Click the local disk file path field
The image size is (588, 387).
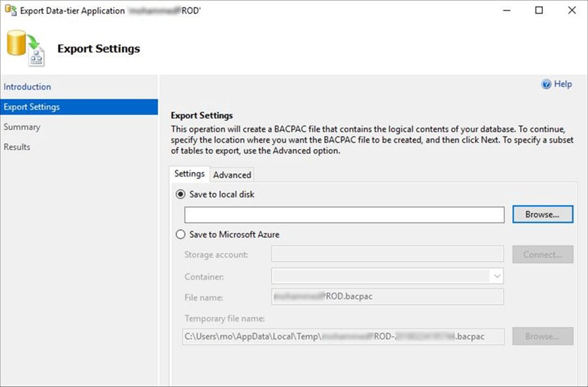pos(344,214)
